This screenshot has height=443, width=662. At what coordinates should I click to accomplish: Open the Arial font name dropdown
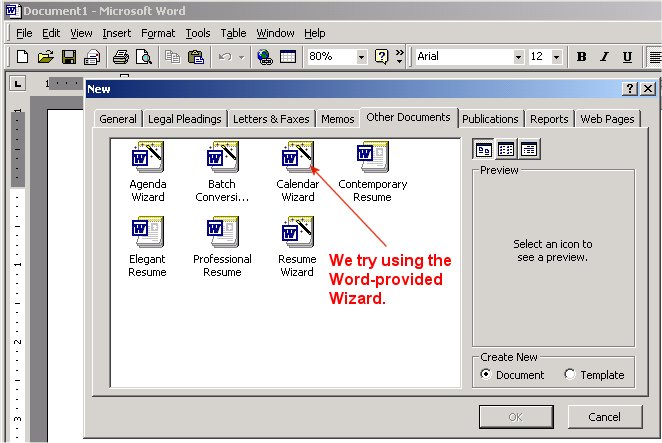click(x=518, y=57)
